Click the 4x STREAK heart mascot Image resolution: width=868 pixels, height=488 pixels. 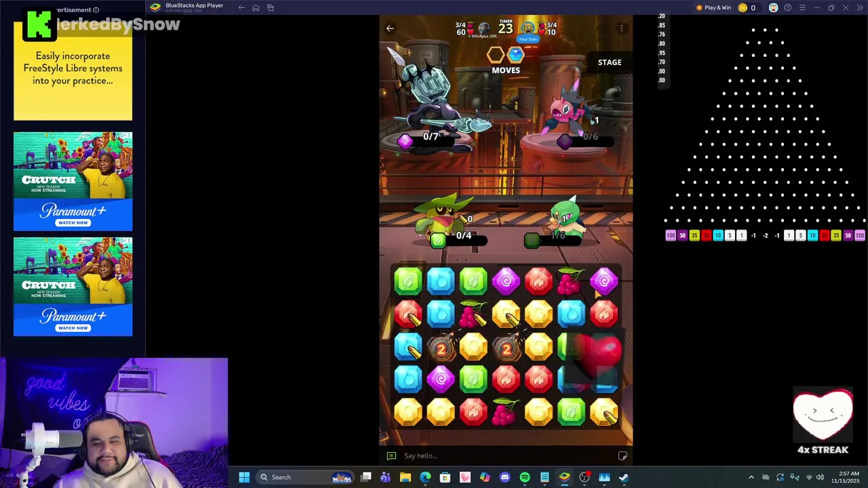(823, 414)
